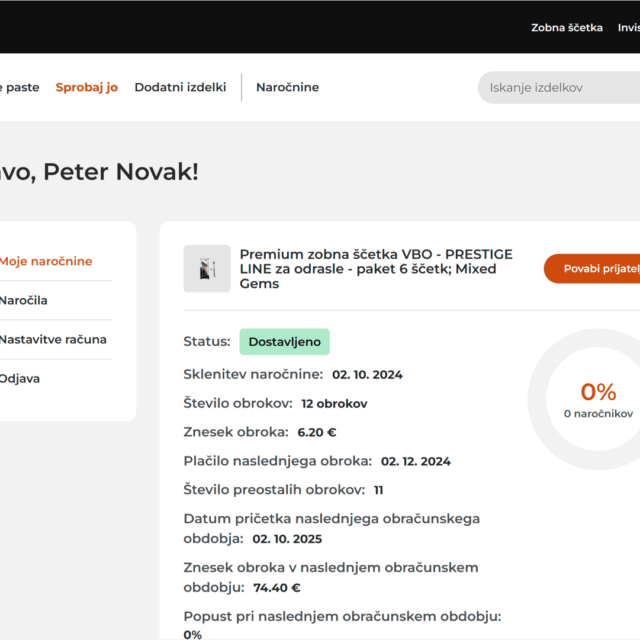The width and height of the screenshot is (640, 640).
Task: Focus the Iskanje izdelkov search field
Action: coord(560,88)
